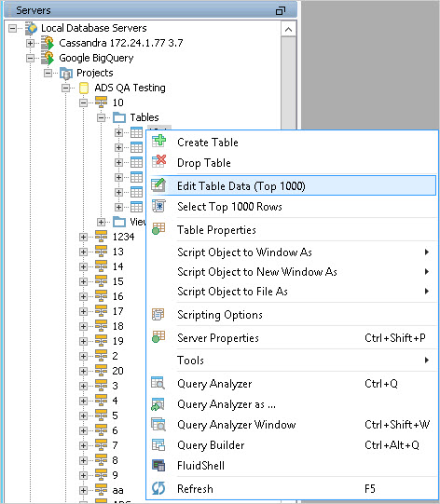
Task: Choose Drop Table from context menu
Action: 293,162
